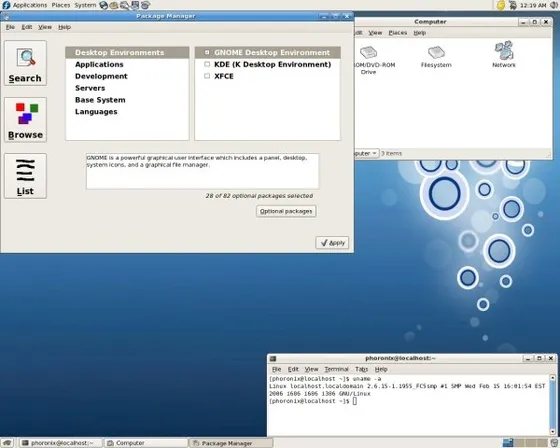Viewport: 560px width, 448px height.
Task: Check the GNOME Desktop Environment checkbox
Action: pos(207,52)
